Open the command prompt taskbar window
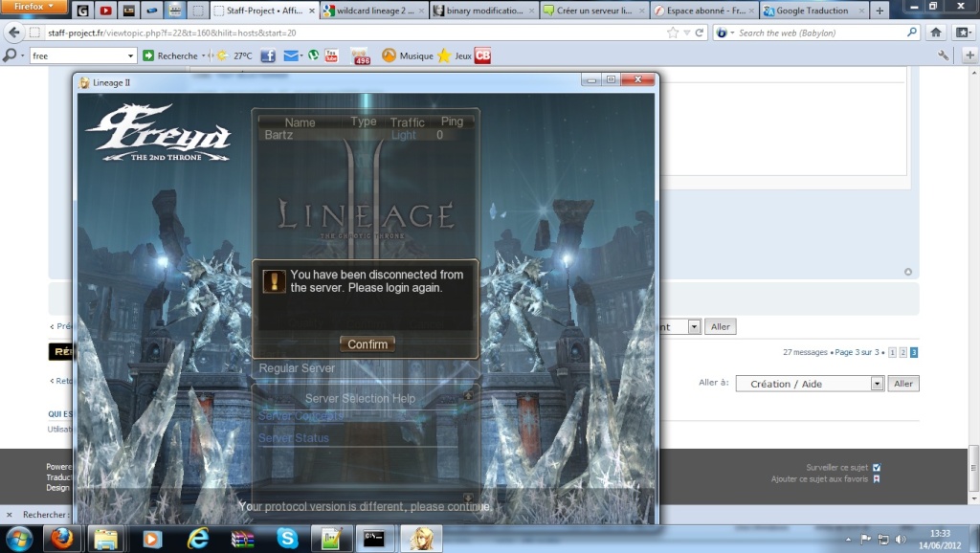 tap(374, 539)
